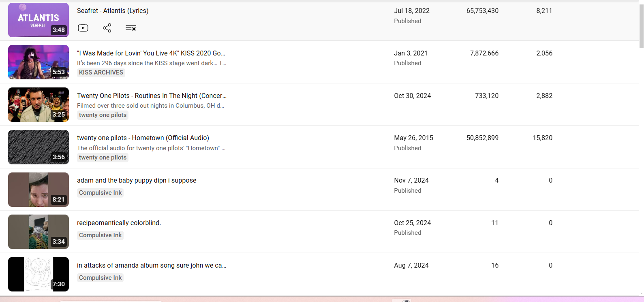Click the comment count 2,882
This screenshot has height=302, width=644.
click(x=544, y=96)
